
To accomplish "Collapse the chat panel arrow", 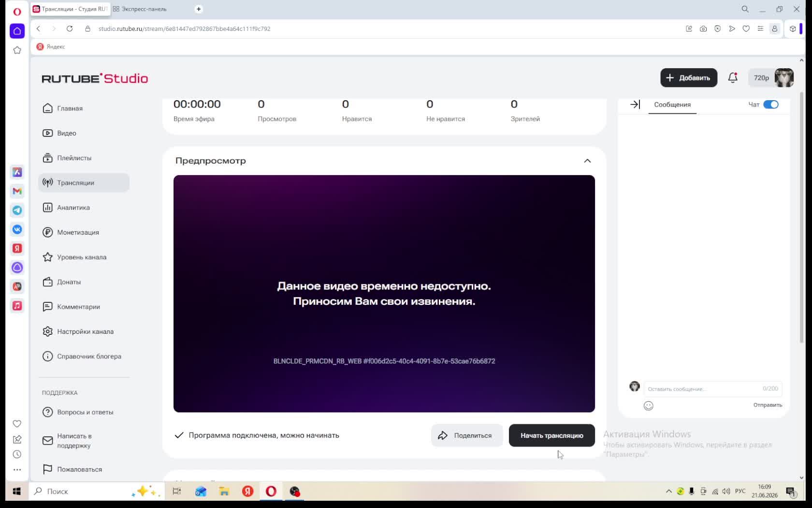I will (x=635, y=105).
